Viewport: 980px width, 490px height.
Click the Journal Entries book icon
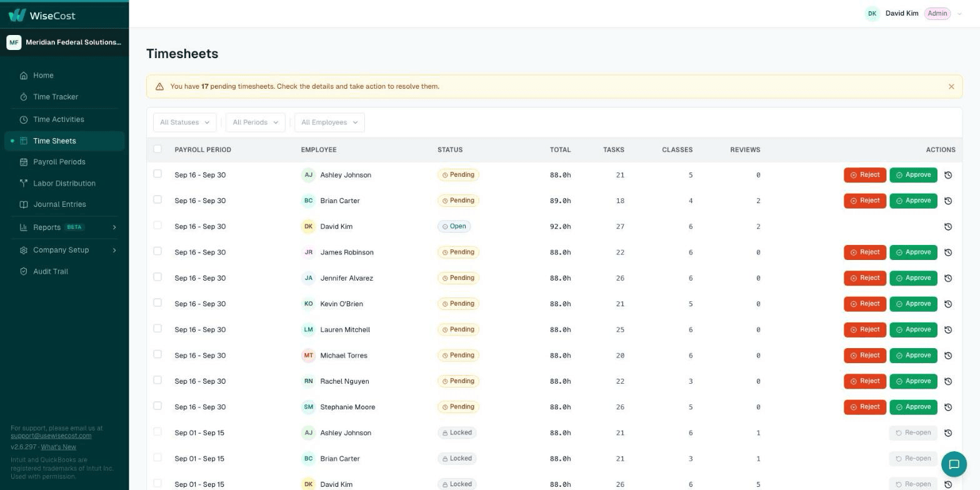(23, 204)
